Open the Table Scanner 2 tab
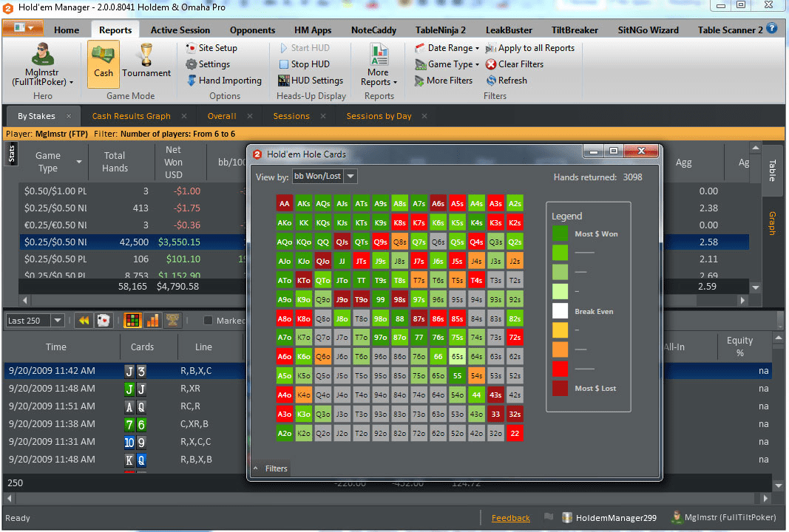789x532 pixels. click(x=730, y=30)
